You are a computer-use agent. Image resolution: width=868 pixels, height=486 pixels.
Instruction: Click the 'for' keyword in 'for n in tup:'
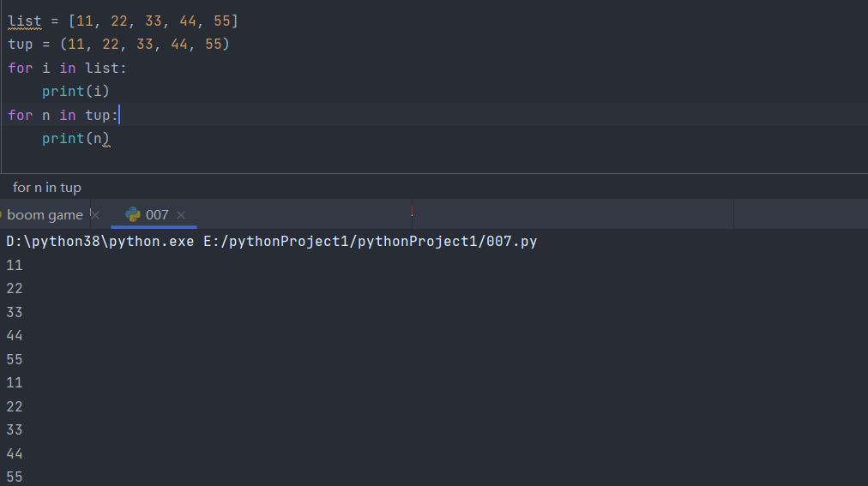[x=21, y=115]
